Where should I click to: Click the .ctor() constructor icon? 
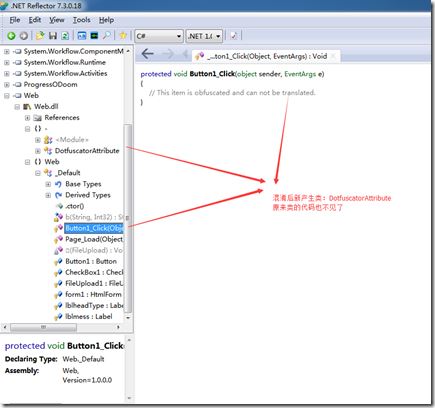[x=59, y=206]
